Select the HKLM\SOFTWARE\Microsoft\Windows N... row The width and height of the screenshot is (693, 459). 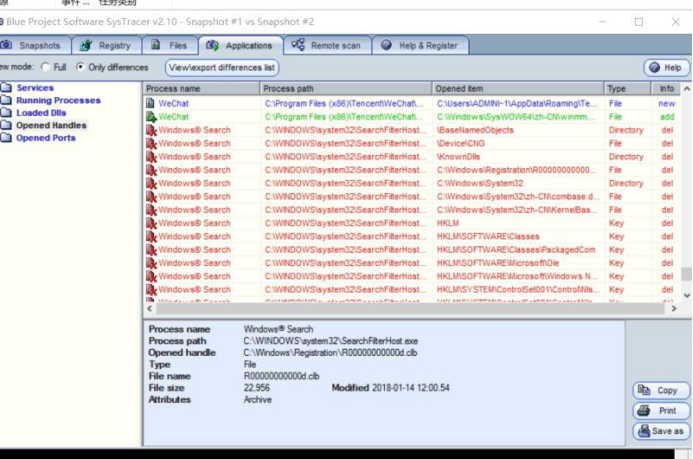pyautogui.click(x=412, y=276)
